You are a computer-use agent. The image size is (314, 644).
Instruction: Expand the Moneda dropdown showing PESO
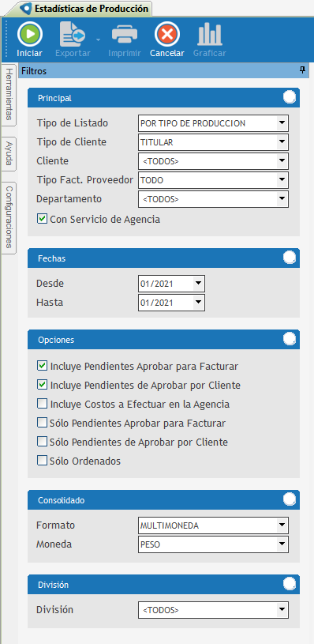282,544
